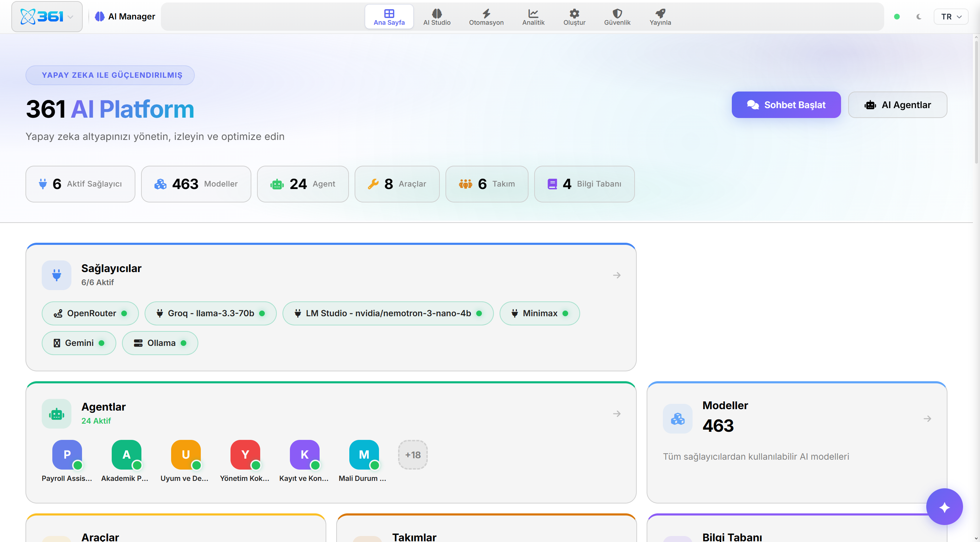The height and width of the screenshot is (542, 980).
Task: Expand the +18 hidden agents
Action: [413, 455]
